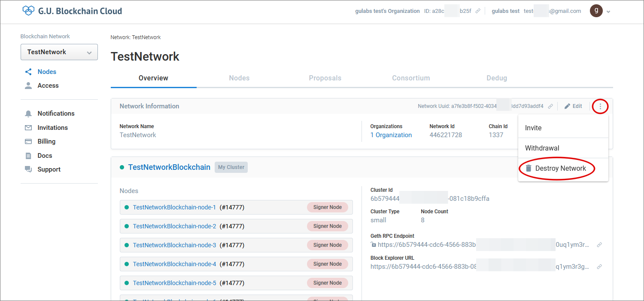Copy the Network Uuid link icon
This screenshot has height=301, width=644.
click(550, 106)
